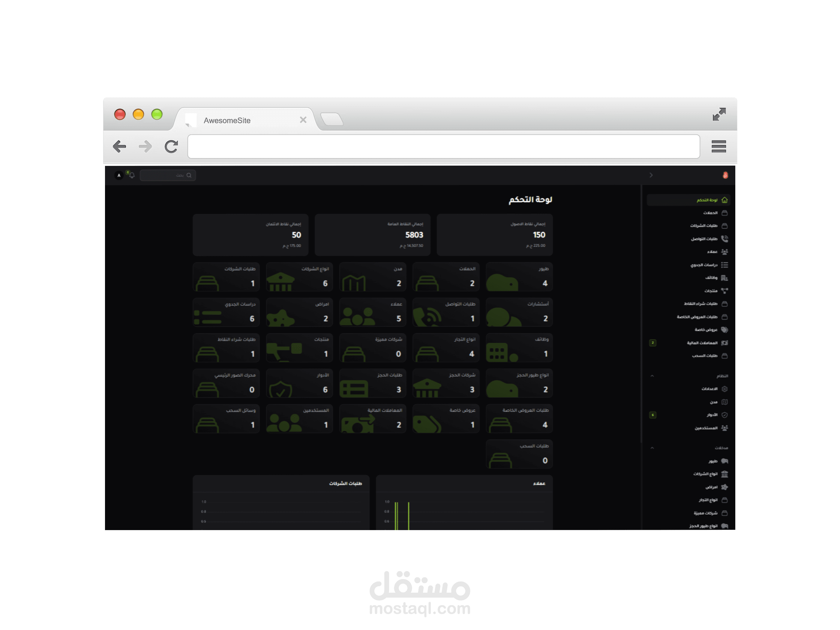The image size is (840, 630).
Task: Open the انواع الشركات stat card showing 6
Action: [299, 277]
